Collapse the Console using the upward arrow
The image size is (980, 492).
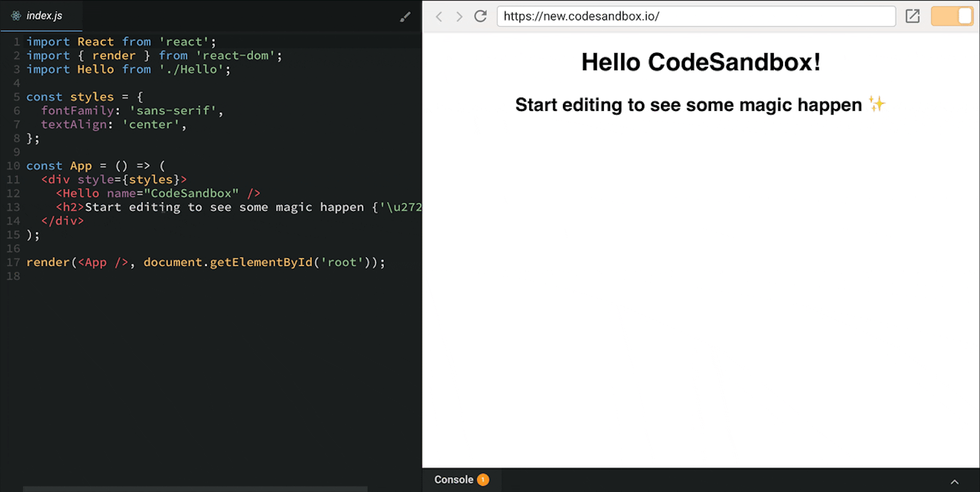point(954,481)
